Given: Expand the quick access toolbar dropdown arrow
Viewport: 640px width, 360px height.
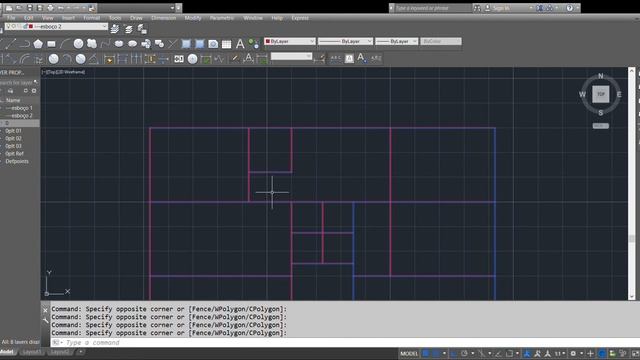Looking at the screenshot, I should 178,8.
